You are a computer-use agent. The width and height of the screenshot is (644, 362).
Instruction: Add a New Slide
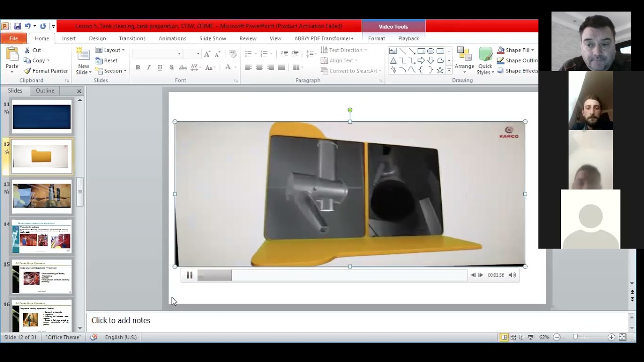point(83,61)
